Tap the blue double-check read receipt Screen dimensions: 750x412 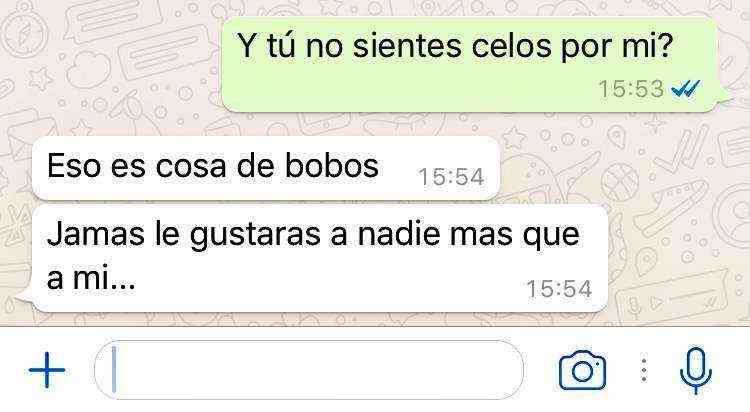(x=685, y=88)
